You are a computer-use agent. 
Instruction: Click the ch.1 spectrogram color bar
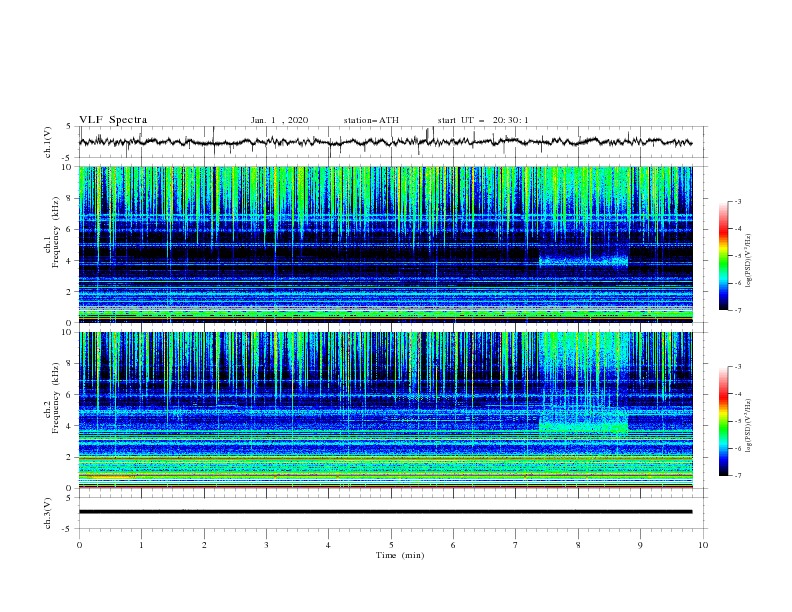pos(723,256)
